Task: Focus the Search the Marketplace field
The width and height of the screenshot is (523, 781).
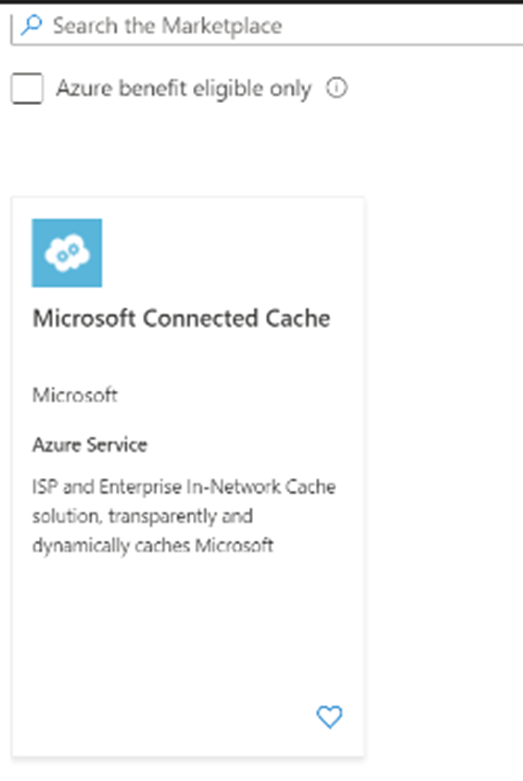Action: pyautogui.click(x=267, y=26)
